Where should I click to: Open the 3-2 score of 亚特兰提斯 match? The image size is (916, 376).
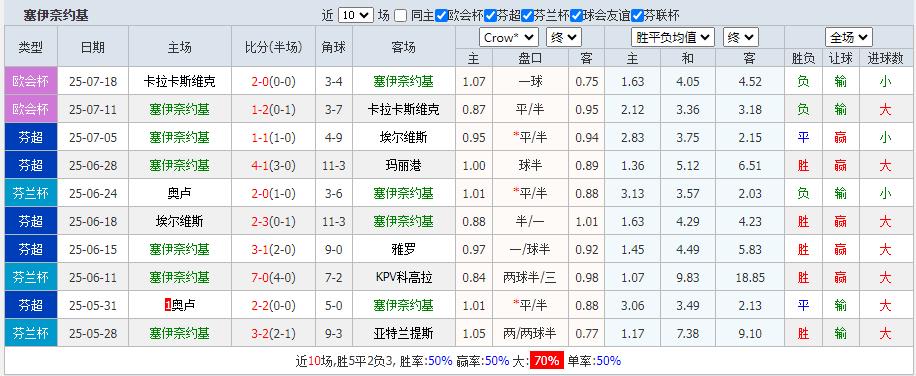tap(259, 333)
